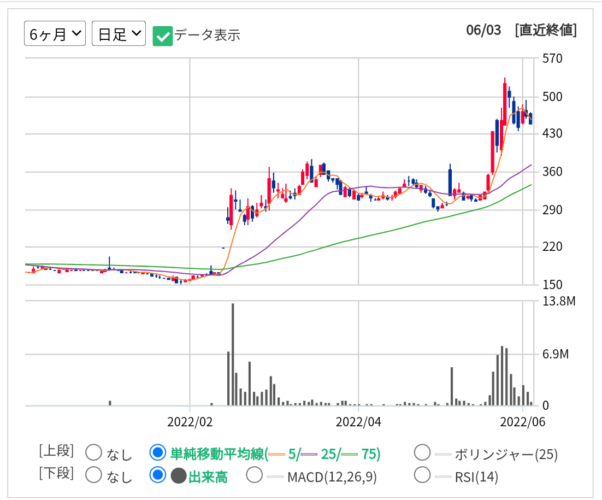
Task: Click the 150 price axis label
Action: click(x=552, y=285)
